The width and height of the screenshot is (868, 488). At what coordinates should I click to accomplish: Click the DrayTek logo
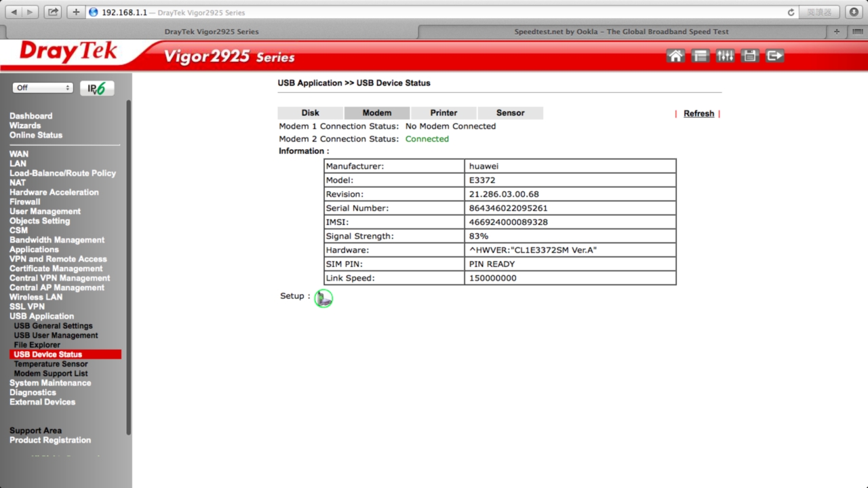point(68,52)
